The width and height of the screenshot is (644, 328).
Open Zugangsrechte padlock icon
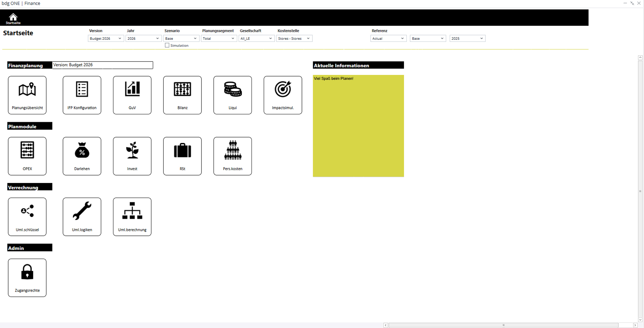[x=27, y=278]
